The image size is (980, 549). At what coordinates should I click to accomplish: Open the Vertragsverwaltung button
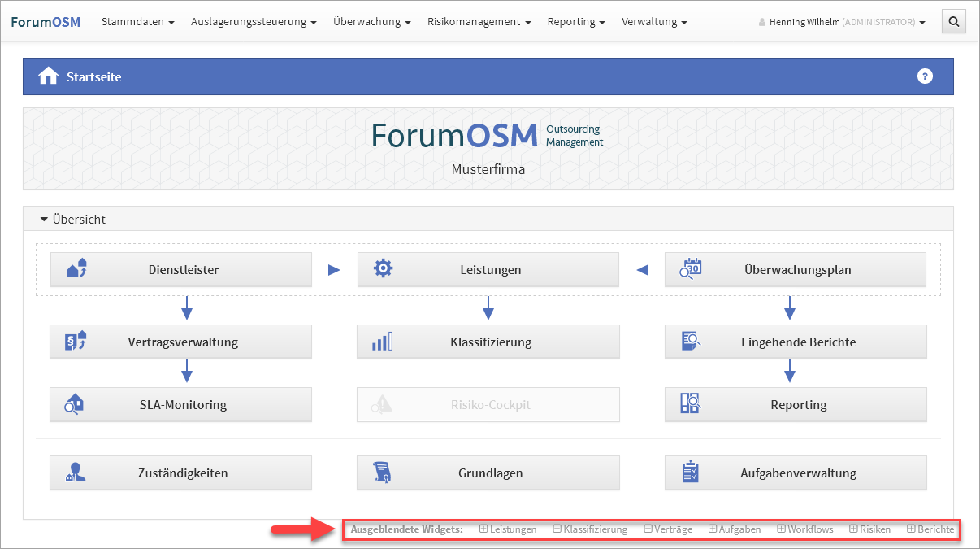[x=181, y=342]
